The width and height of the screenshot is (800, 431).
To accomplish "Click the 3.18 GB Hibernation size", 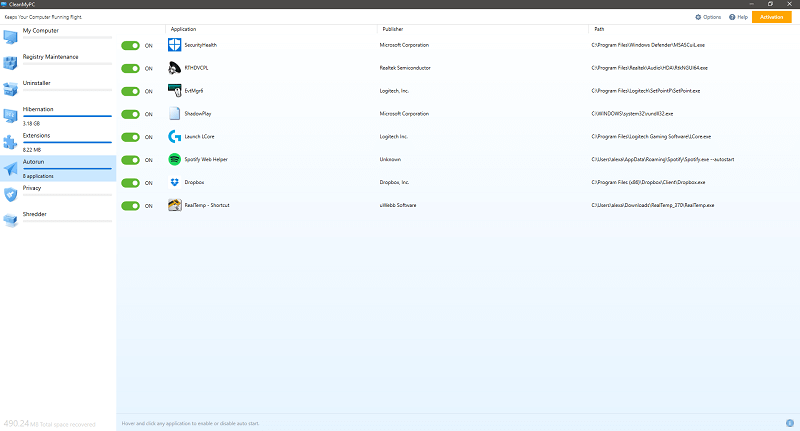I will (x=31, y=123).
